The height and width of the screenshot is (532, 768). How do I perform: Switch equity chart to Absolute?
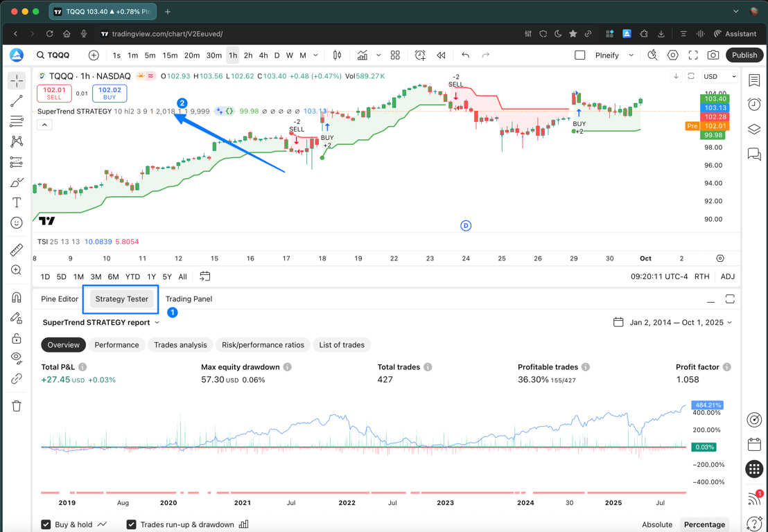[x=657, y=524]
